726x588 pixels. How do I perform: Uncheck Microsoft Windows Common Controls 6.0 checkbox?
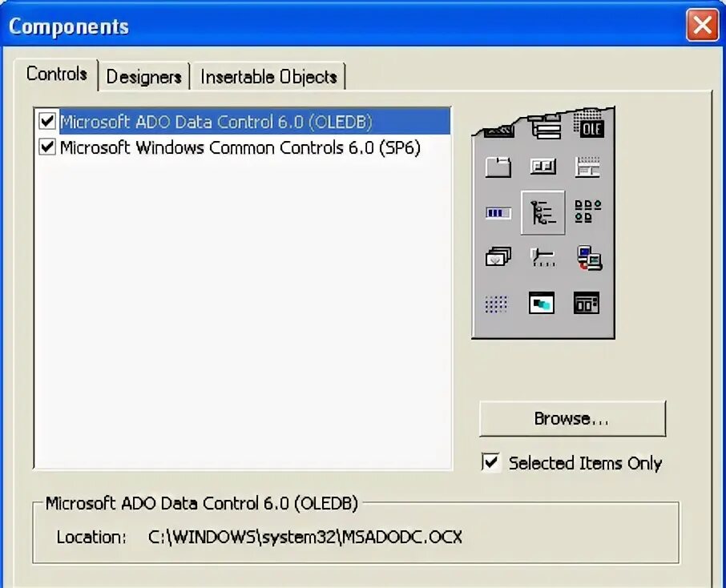point(47,147)
